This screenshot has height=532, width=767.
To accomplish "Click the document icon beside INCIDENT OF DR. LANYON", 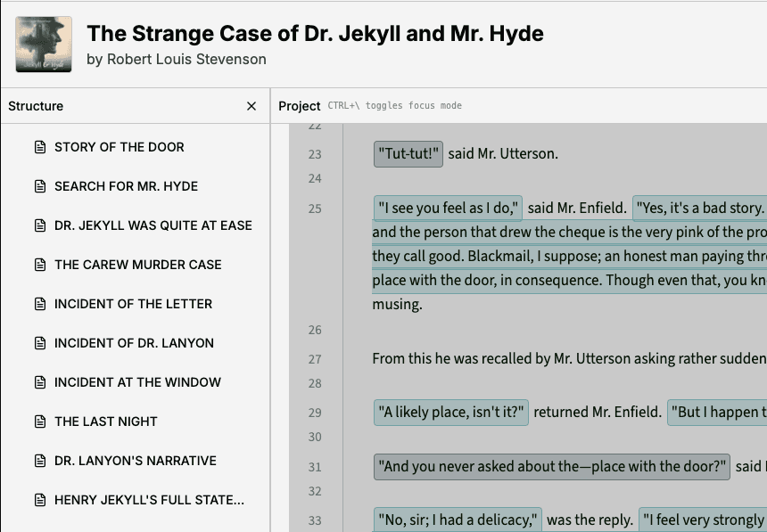I will coord(37,343).
